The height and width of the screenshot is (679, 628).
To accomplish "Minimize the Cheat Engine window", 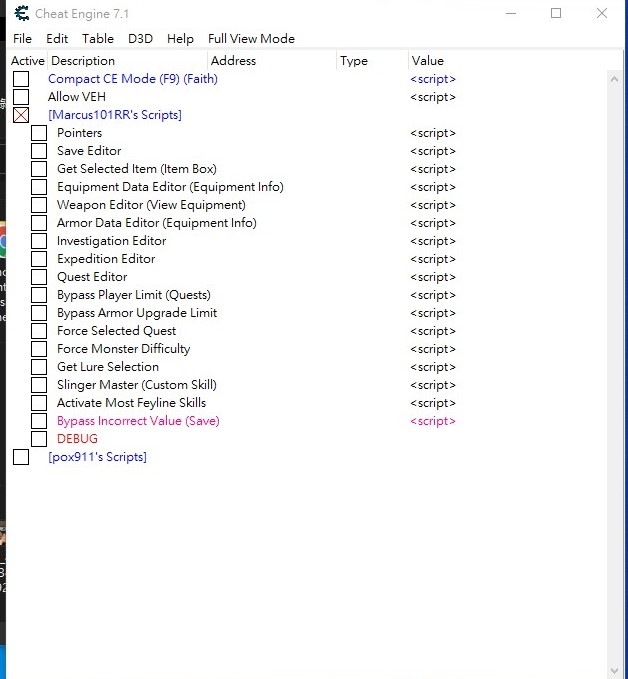I will (511, 13).
